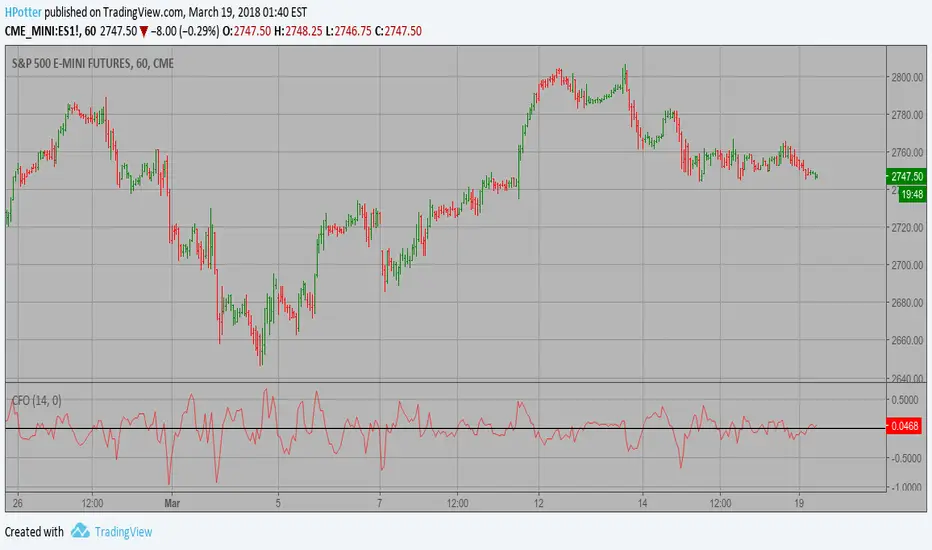The width and height of the screenshot is (932, 550).
Task: Click the 2780.00 price axis label
Action: 907,115
